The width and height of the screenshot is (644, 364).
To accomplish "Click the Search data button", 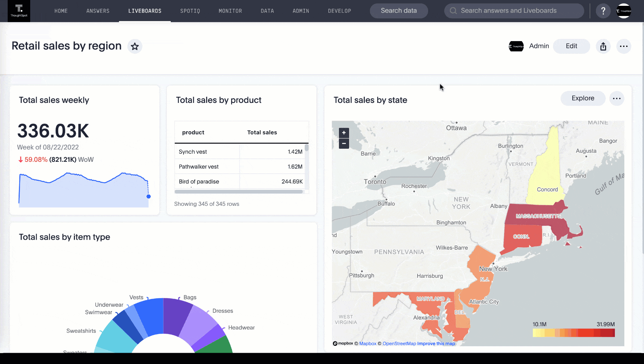I will click(399, 11).
